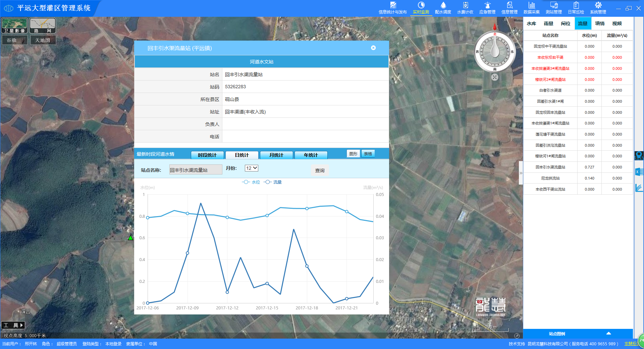Click the green triangle station marker
Viewport: 644px width, 349px height.
pyautogui.click(x=130, y=238)
